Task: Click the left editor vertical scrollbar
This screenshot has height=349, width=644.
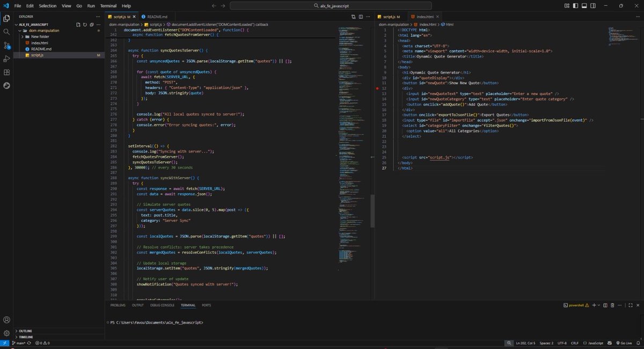Action: click(372, 211)
